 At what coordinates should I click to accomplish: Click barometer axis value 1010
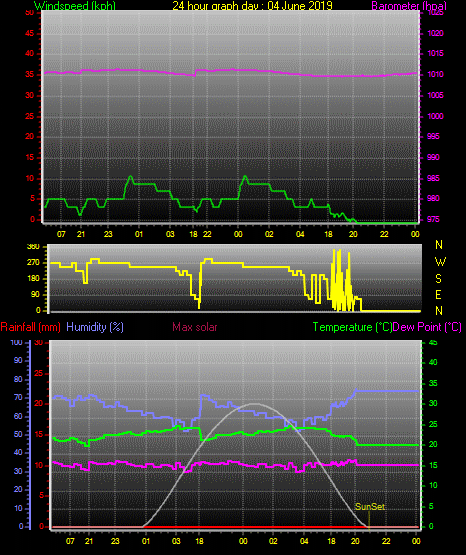(x=436, y=74)
